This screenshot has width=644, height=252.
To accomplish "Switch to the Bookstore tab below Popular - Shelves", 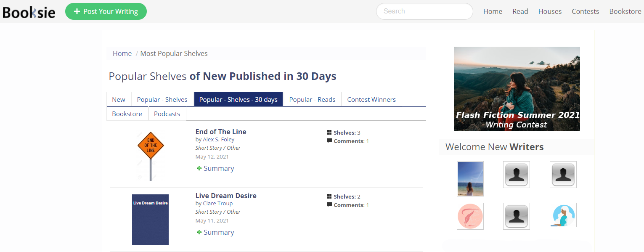I will (127, 114).
